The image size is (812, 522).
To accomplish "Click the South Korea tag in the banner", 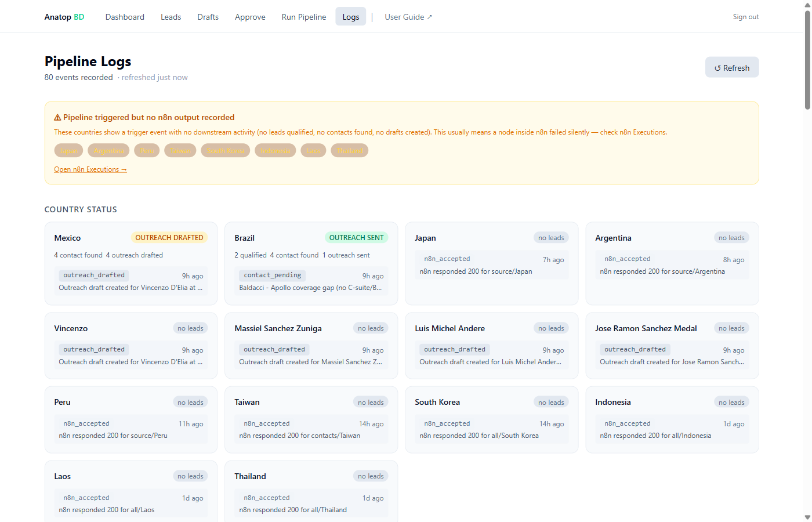I will [226, 150].
